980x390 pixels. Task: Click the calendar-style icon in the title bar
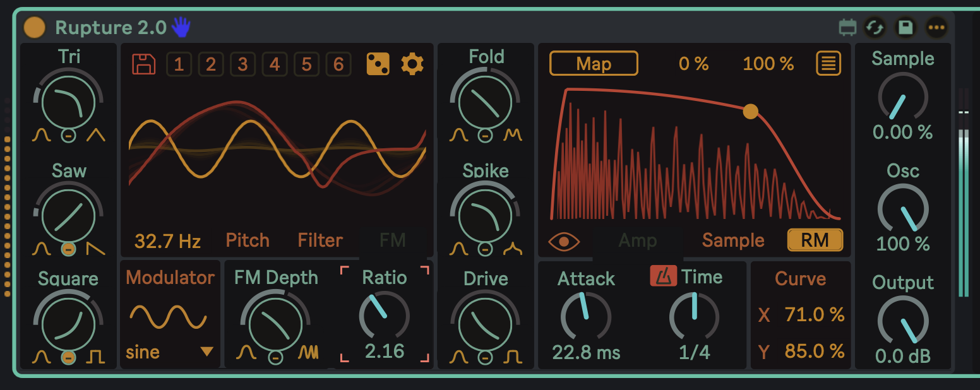pyautogui.click(x=847, y=27)
